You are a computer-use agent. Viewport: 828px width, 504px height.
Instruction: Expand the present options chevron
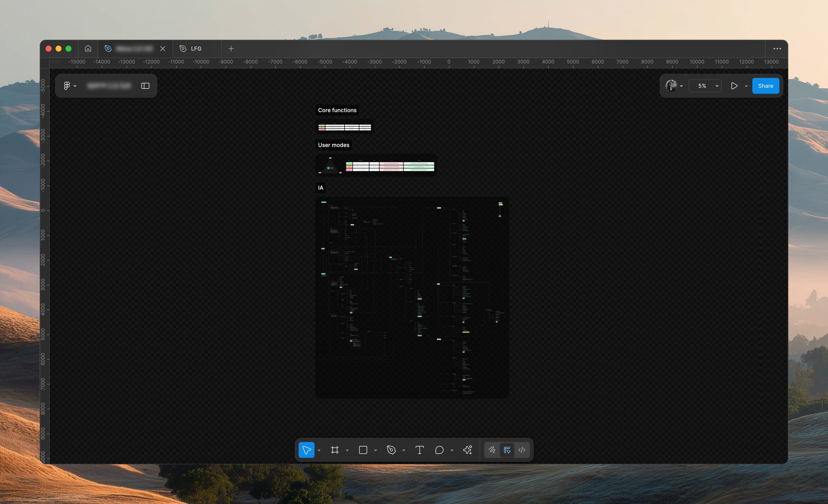746,86
